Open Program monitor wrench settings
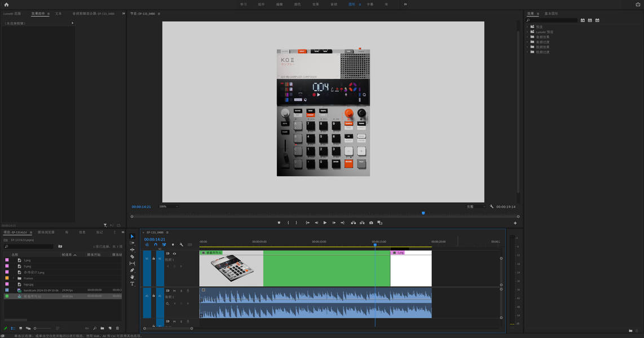 tap(491, 206)
